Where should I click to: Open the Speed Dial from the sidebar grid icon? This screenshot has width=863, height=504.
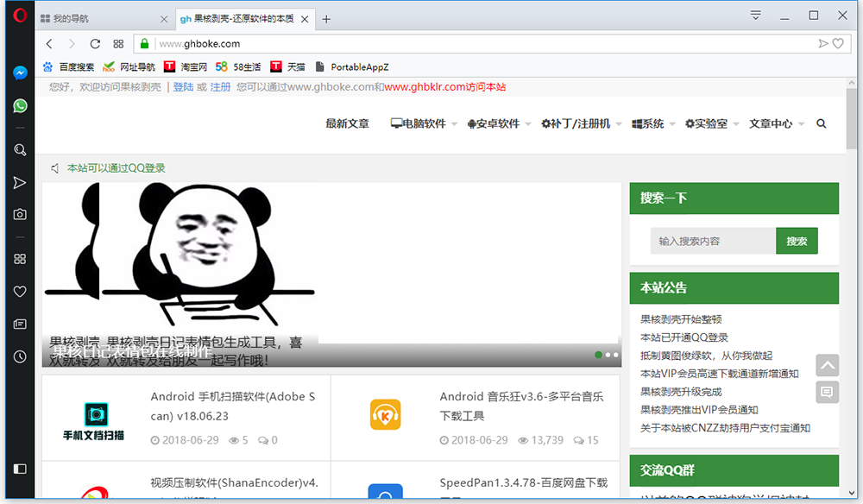point(20,259)
